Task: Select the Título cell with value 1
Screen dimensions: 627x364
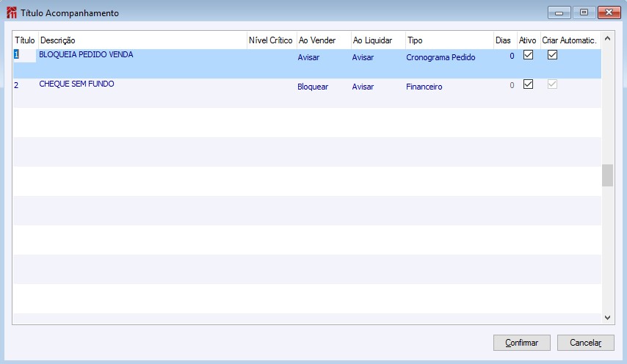Action: (25, 55)
